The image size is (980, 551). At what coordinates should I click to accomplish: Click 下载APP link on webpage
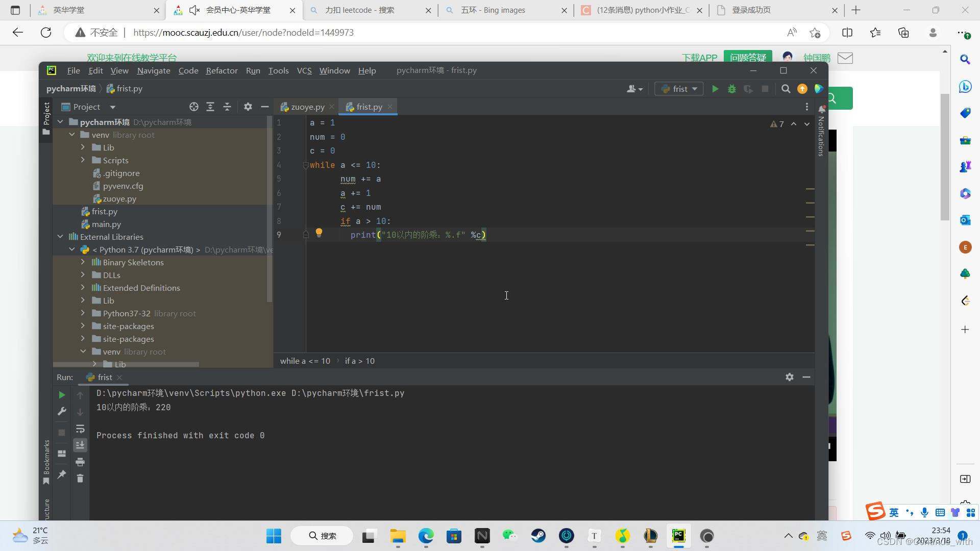(x=699, y=58)
